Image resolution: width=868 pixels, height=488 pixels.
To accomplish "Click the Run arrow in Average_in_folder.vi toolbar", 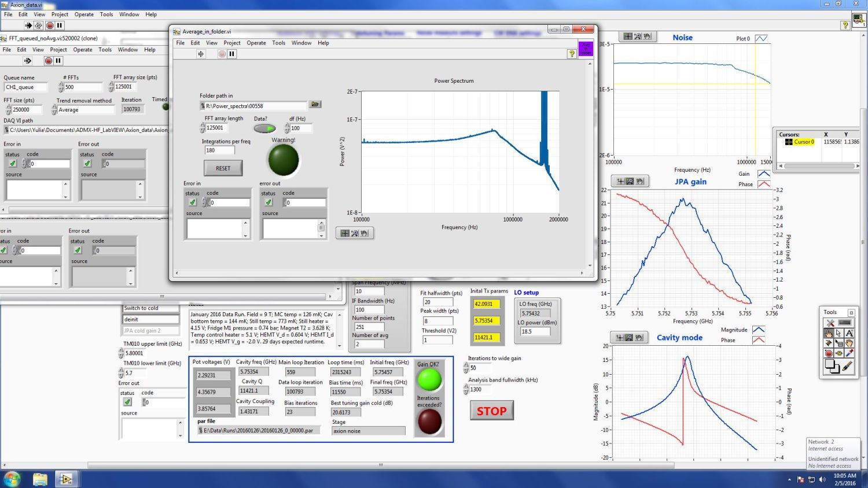I will click(x=201, y=54).
